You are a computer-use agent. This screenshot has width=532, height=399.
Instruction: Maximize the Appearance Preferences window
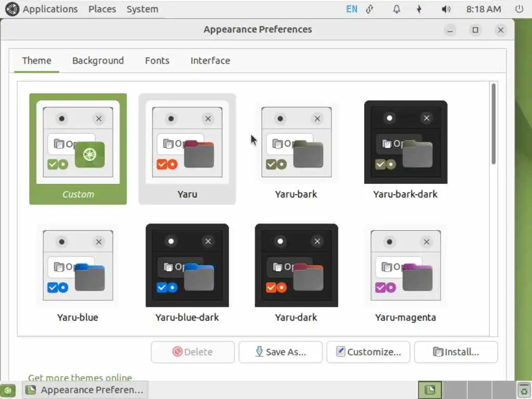tap(475, 30)
